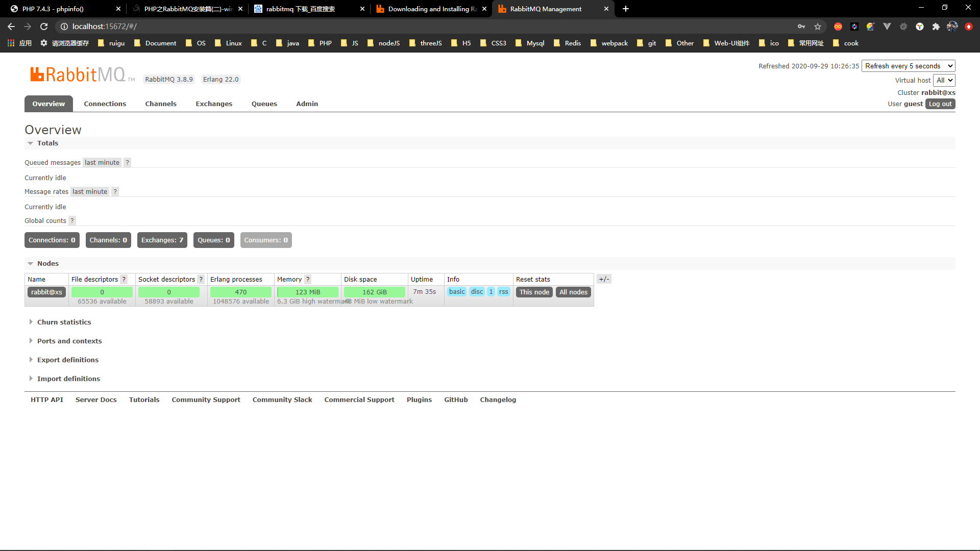The width and height of the screenshot is (980, 551).
Task: Click help icon next to Global counts
Action: (72, 221)
